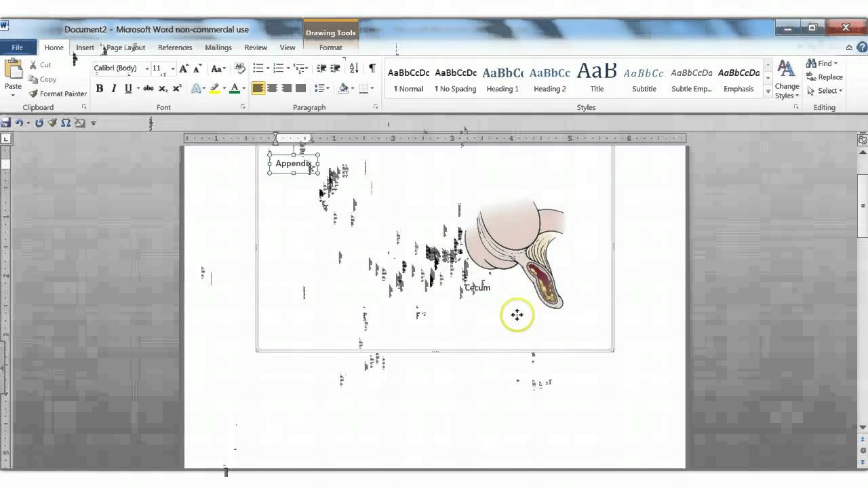Click the Sort icon in Paragraph group

click(353, 68)
